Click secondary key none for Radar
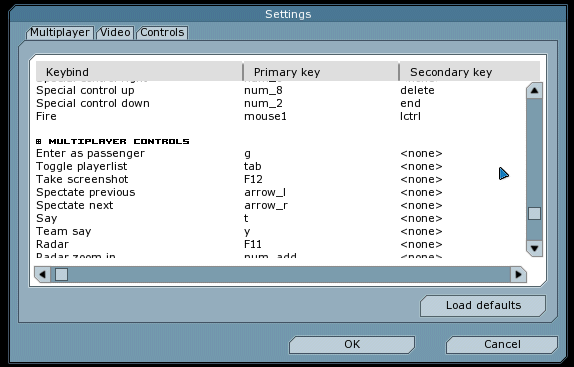574x367 pixels. pos(421,244)
